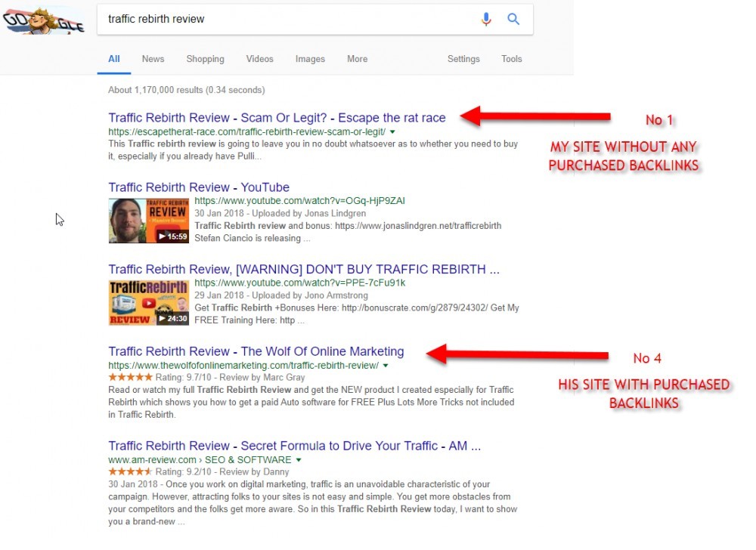Viewport: 756px width, 550px height.
Task: Switch to the Videos tab
Action: coord(259,59)
